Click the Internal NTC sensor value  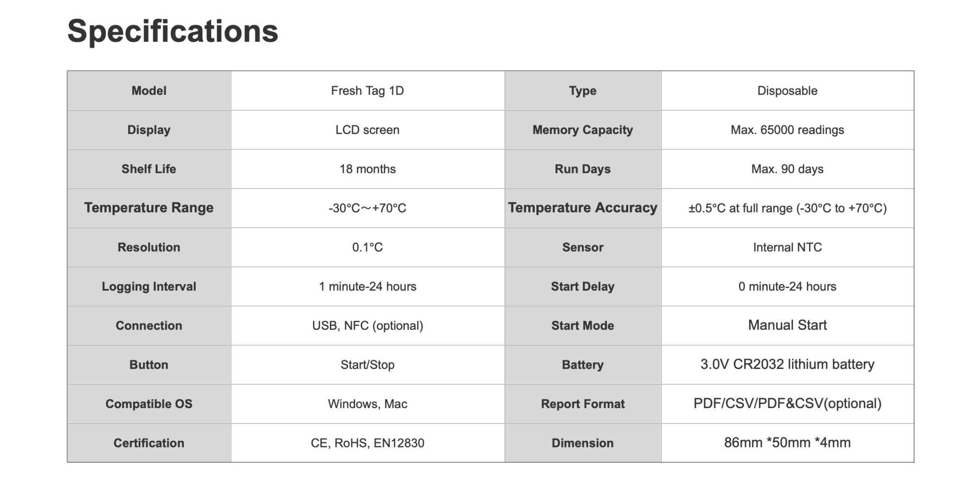point(787,247)
